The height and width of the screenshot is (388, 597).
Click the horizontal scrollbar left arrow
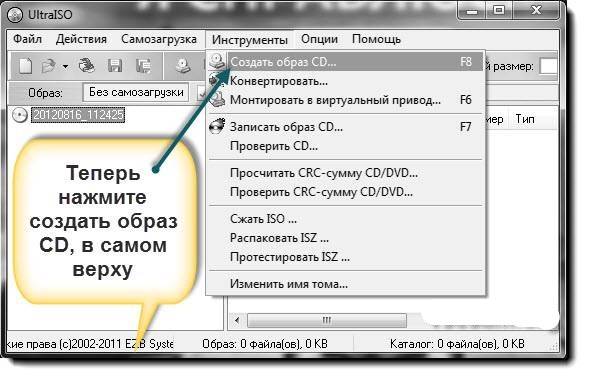tap(237, 320)
